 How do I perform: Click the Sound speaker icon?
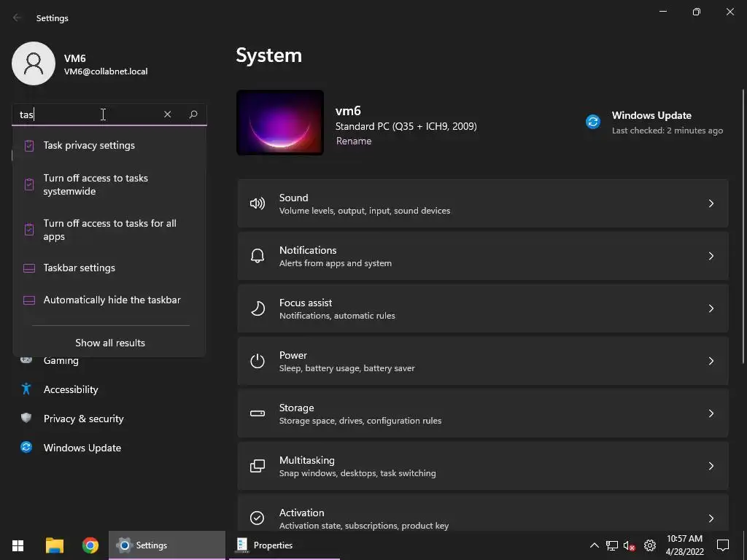click(x=258, y=203)
